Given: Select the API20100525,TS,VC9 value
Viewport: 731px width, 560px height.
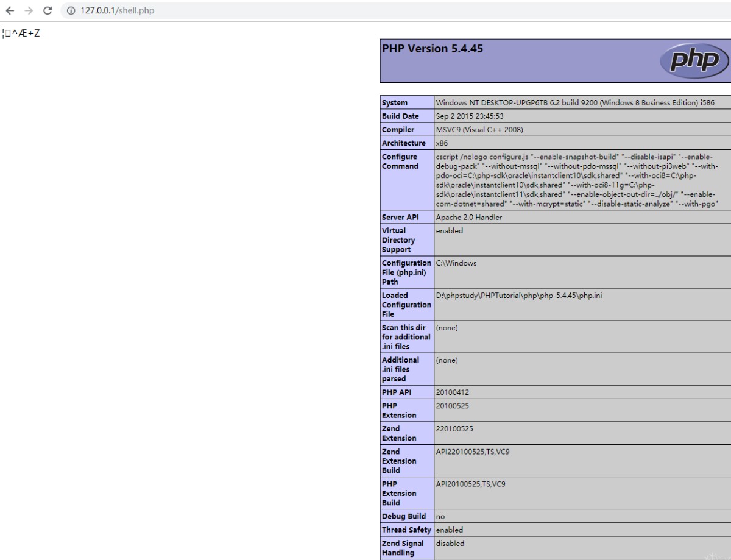Looking at the screenshot, I should [x=471, y=484].
